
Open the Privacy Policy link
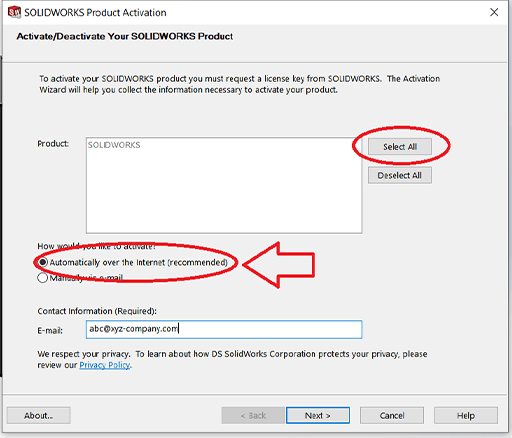tap(104, 365)
